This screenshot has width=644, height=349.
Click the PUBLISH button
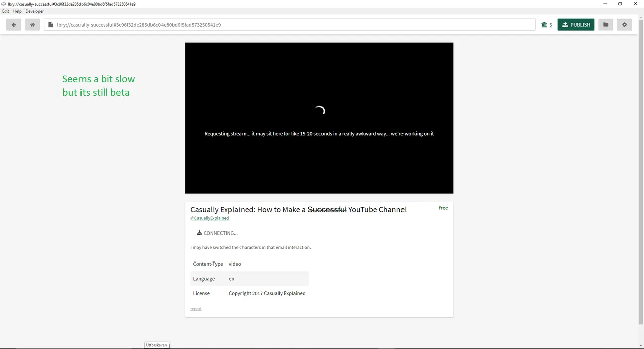[x=576, y=25]
